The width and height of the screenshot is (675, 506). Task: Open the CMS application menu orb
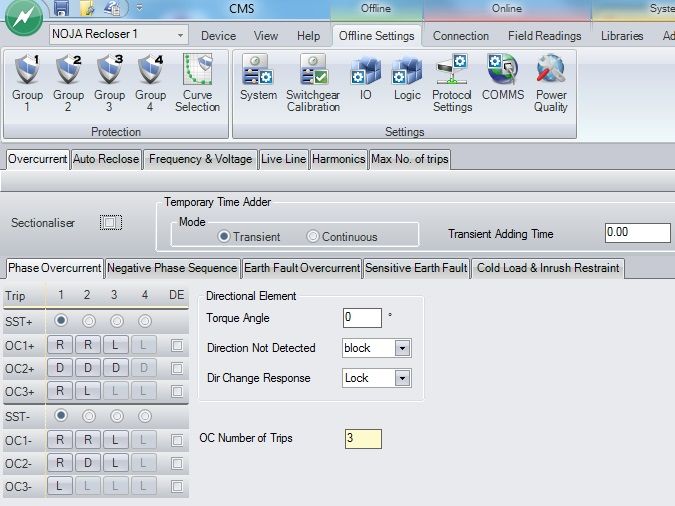[24, 17]
